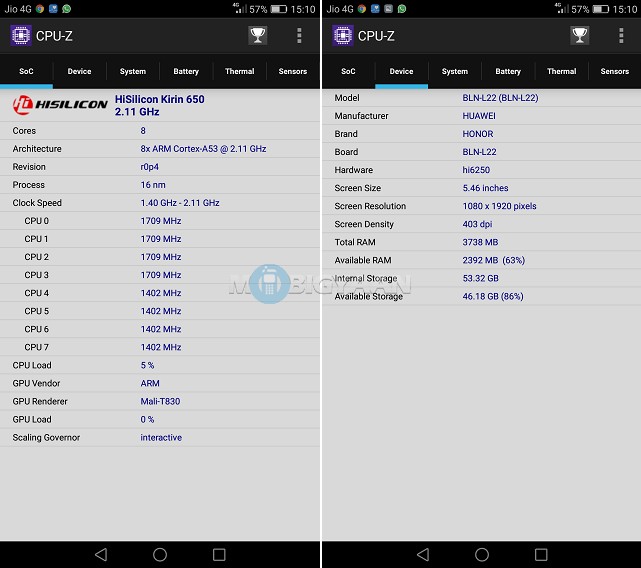Tap signal strength icon in left status bar
The width and height of the screenshot is (641, 568).
(x=240, y=8)
